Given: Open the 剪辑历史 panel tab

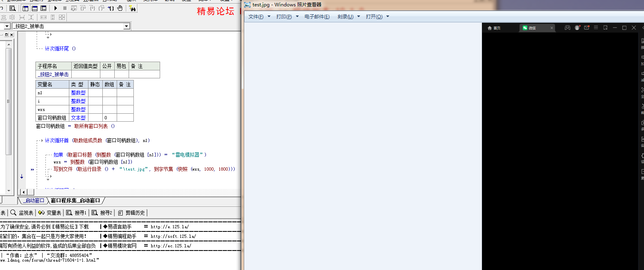Looking at the screenshot, I should point(132,213).
